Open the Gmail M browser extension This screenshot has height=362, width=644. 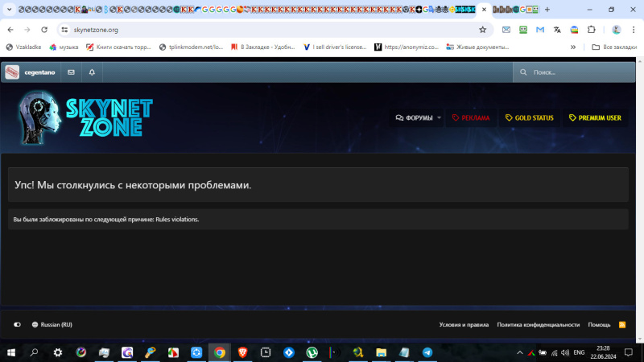[540, 30]
